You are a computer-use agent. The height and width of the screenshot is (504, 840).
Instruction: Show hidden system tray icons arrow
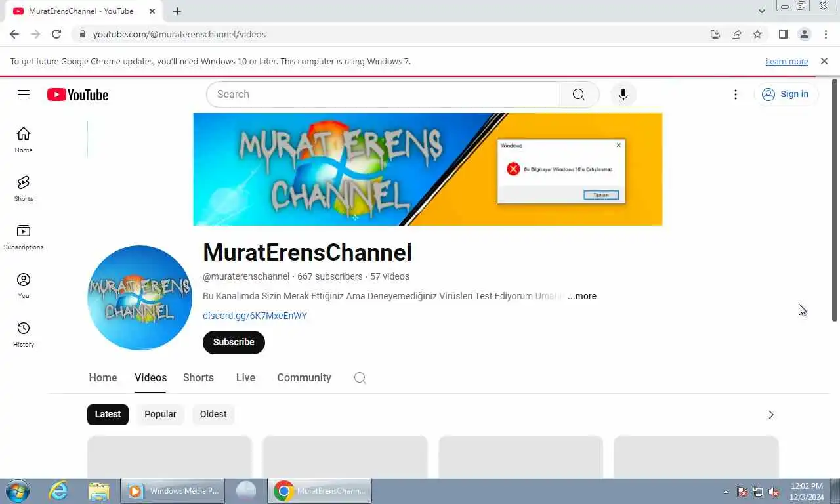coord(726,492)
